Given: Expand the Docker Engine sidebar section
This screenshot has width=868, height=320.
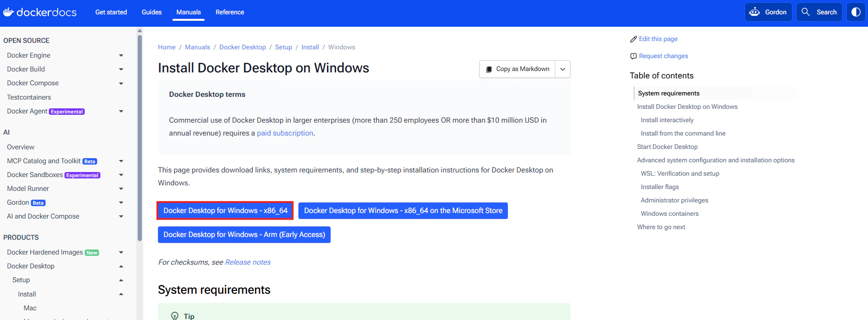Looking at the screenshot, I should point(121,55).
